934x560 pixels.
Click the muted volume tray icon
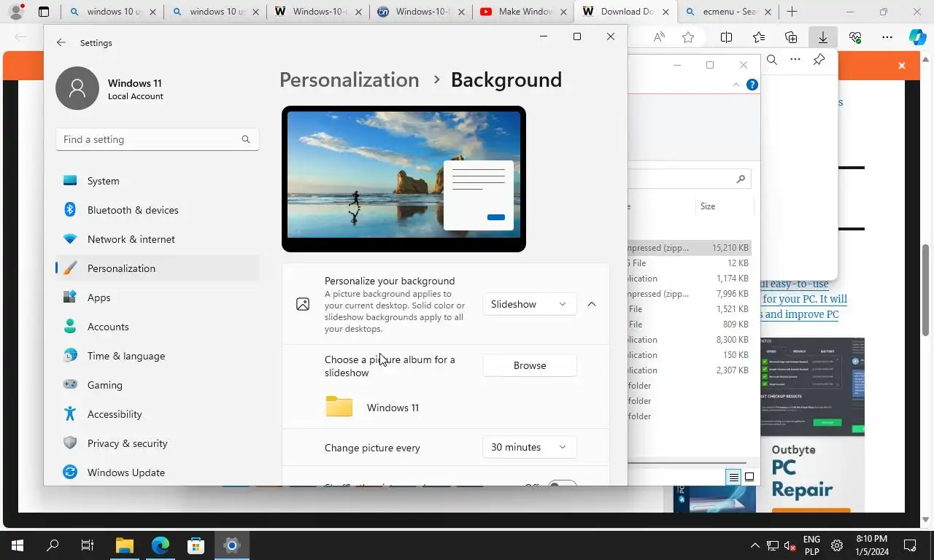click(790, 545)
